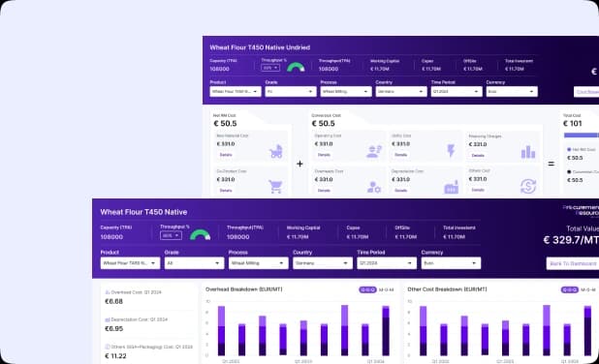Open Throughput % dropdown in Wheat Flour T450 Native window
The image size is (599, 364).
coord(171,235)
